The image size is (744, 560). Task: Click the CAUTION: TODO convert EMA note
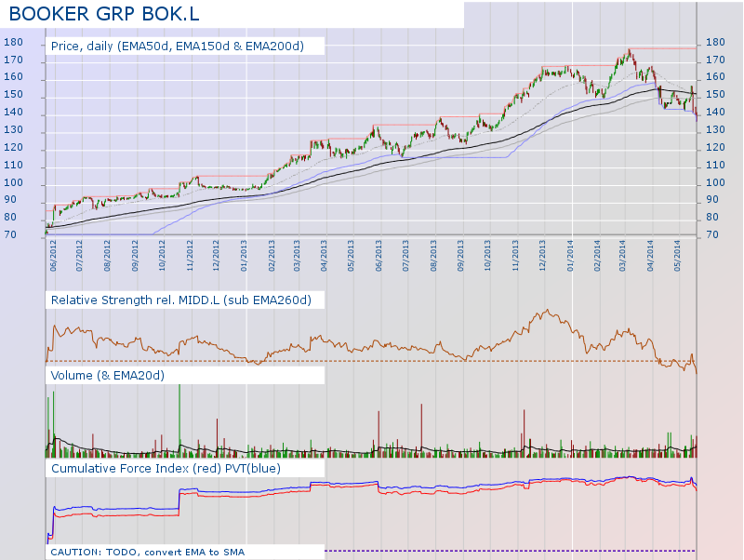click(148, 552)
